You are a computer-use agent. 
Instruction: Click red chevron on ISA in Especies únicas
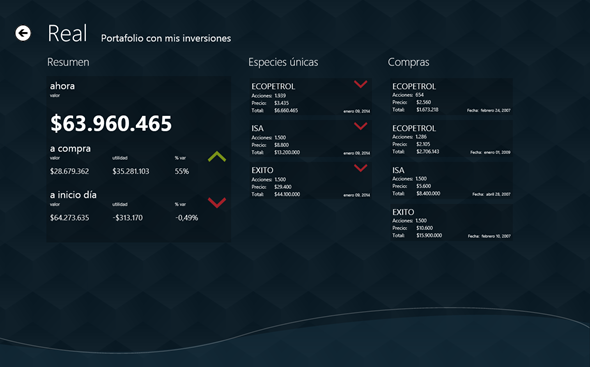pos(360,126)
